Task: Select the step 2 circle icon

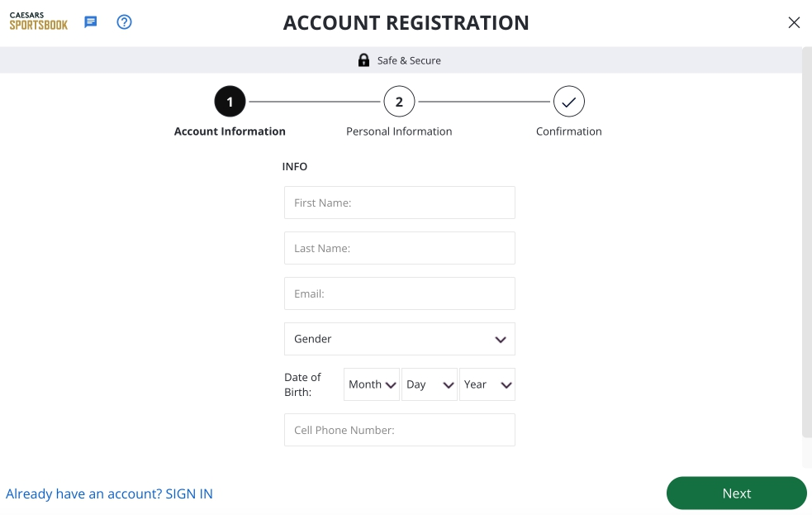Action: point(399,101)
